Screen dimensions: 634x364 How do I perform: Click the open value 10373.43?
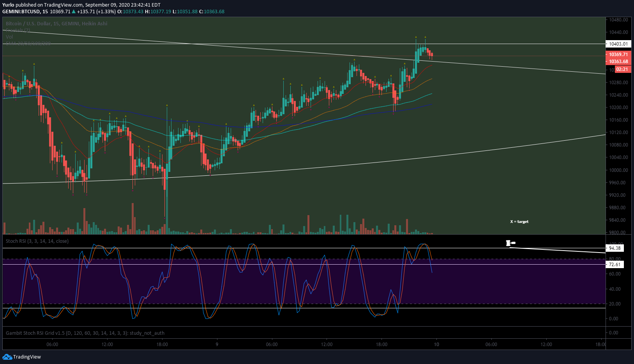tap(133, 12)
